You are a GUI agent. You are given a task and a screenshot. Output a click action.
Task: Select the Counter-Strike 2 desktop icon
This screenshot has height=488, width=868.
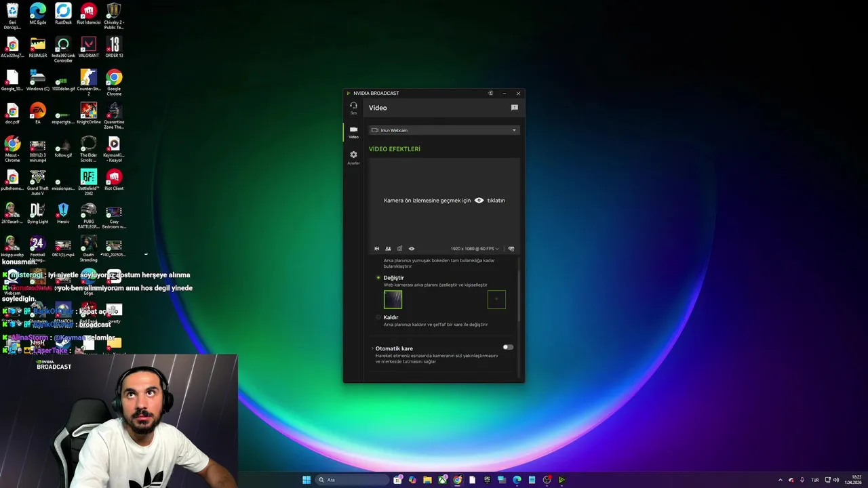click(x=88, y=82)
